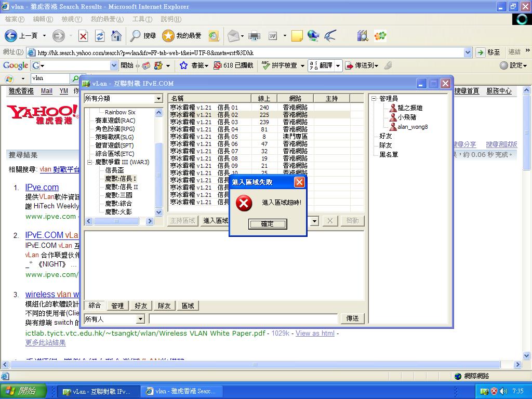Click the 傳送 send button
The image size is (532, 399).
click(x=352, y=318)
